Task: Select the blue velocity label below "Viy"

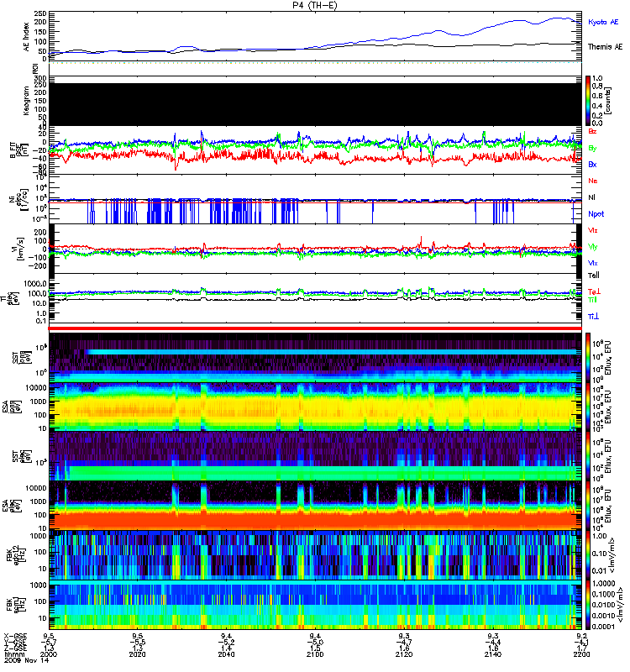Action: click(592, 263)
